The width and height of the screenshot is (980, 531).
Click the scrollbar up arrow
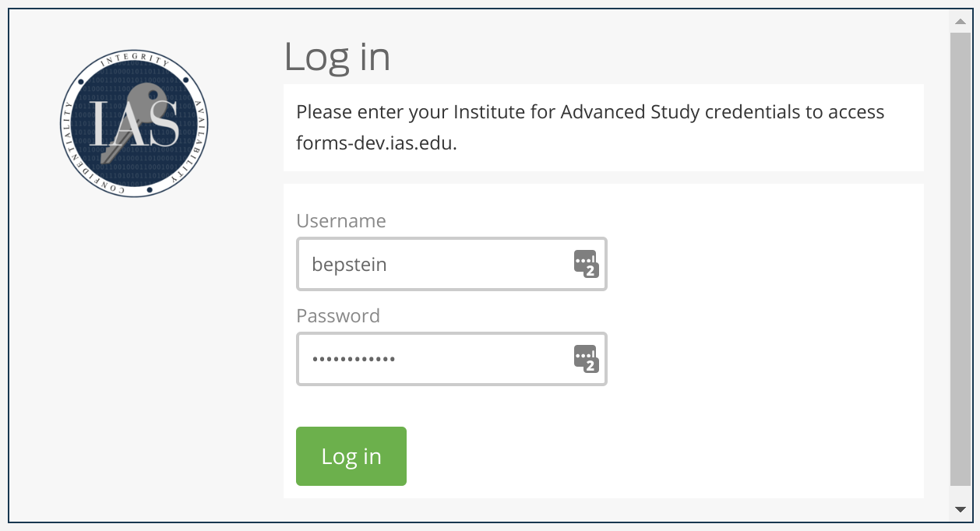click(x=960, y=21)
